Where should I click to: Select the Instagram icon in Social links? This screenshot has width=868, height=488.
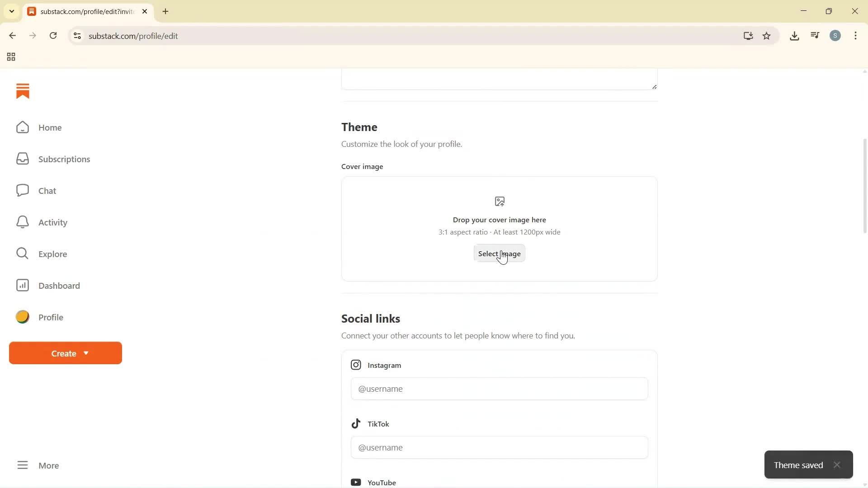(356, 365)
